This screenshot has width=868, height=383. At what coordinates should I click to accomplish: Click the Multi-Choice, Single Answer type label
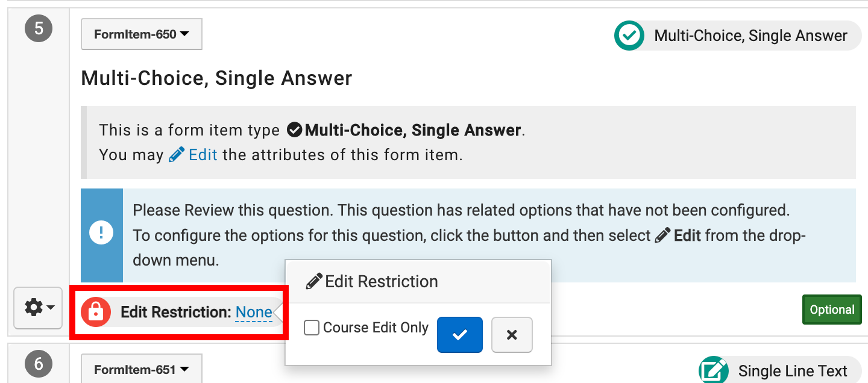[x=750, y=36]
